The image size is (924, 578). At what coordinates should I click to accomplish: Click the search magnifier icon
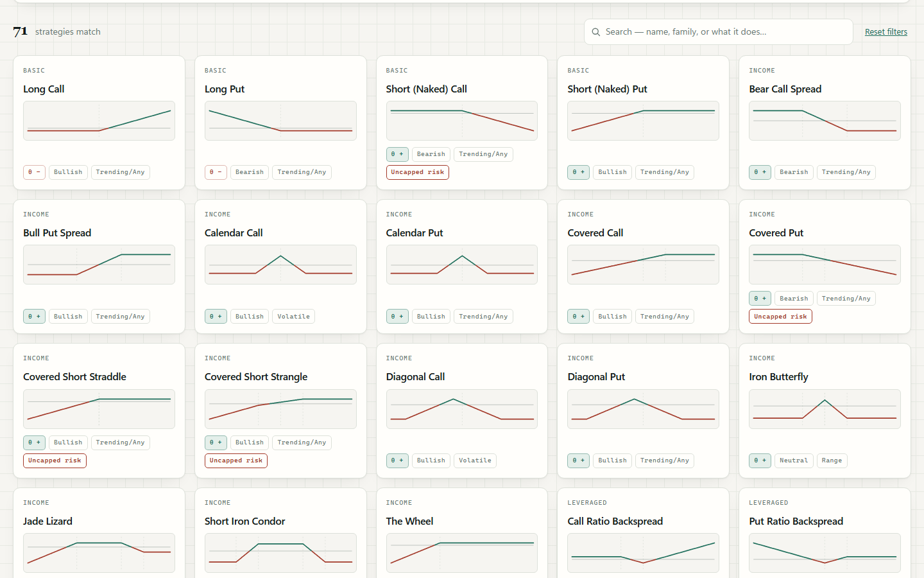596,32
